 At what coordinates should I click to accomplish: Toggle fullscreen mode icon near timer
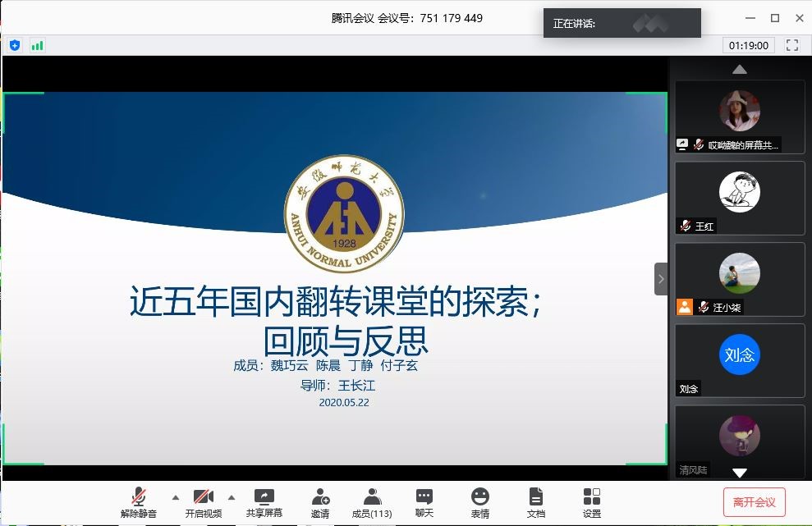[791, 45]
